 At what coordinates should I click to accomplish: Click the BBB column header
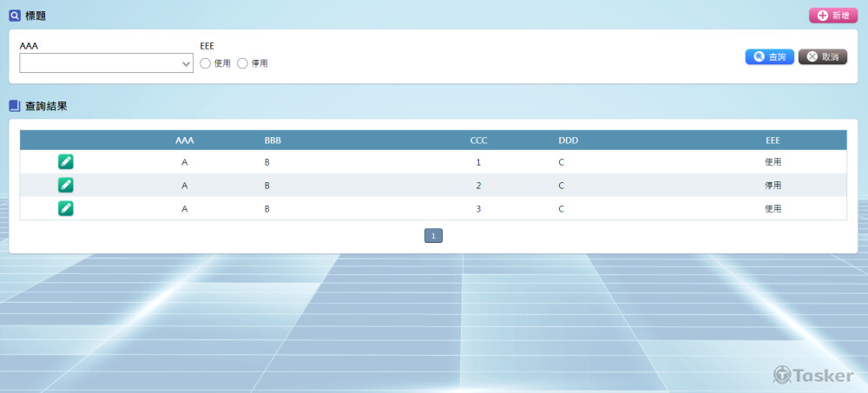pyautogui.click(x=273, y=140)
